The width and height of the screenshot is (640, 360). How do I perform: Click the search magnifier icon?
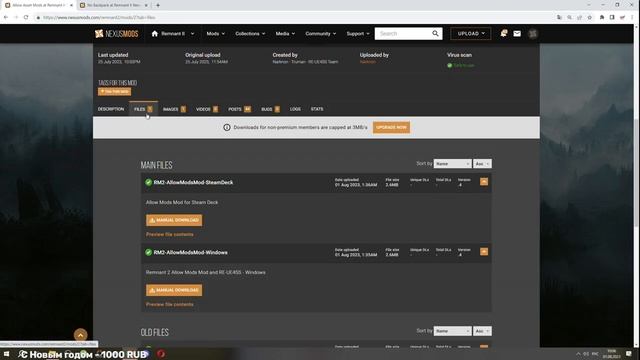point(436,34)
